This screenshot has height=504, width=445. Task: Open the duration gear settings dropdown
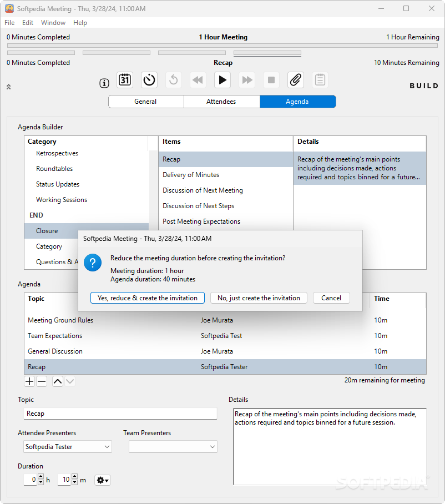[103, 480]
